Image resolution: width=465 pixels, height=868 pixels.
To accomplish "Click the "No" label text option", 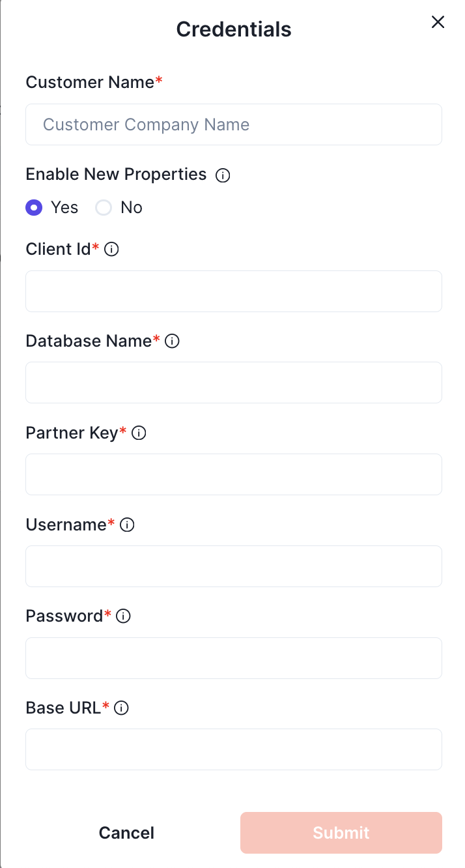I will coord(132,208).
